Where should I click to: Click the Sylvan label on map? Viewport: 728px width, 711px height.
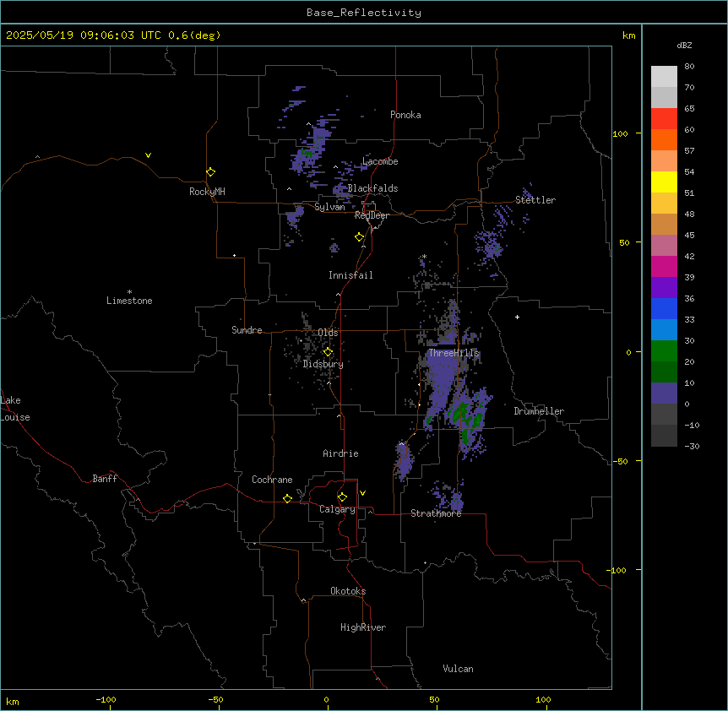(329, 207)
